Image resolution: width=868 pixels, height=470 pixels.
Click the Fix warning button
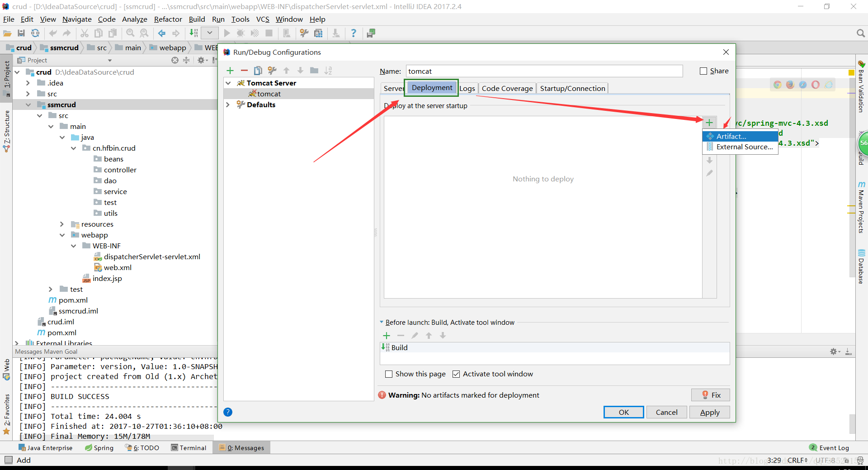pos(710,395)
